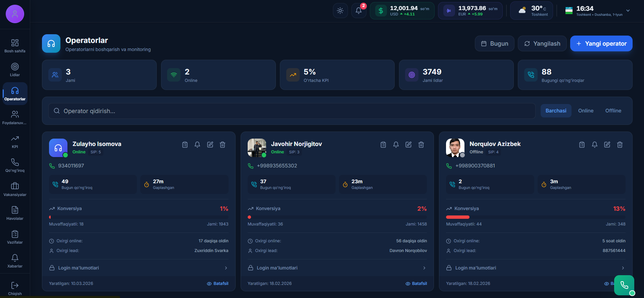Click phone number +998935655302
This screenshot has height=298, width=644.
click(277, 166)
